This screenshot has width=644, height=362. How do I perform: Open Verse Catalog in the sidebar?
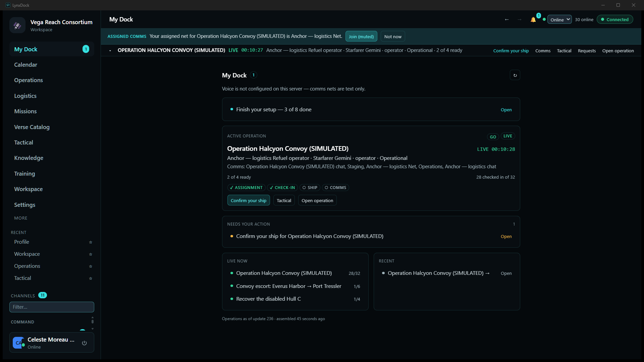[52, 127]
